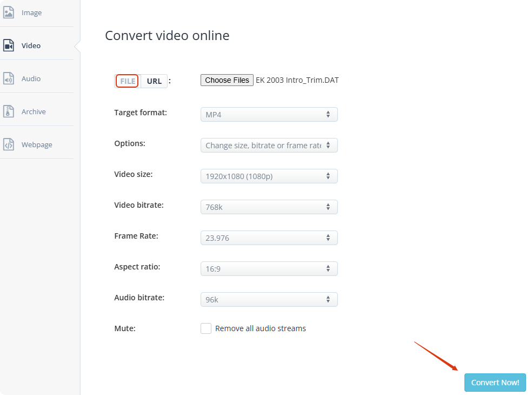This screenshot has height=395, width=532.
Task: Click the Audio speaker file icon
Action: (x=9, y=78)
